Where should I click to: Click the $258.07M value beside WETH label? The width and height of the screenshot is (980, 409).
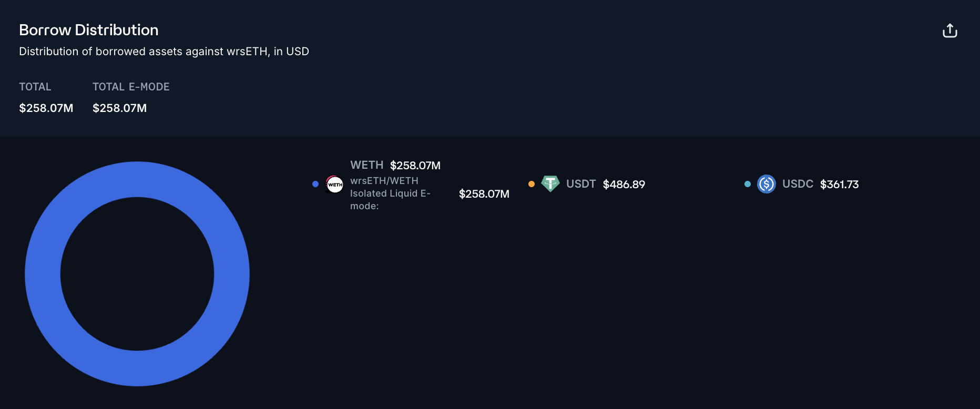[x=415, y=166]
